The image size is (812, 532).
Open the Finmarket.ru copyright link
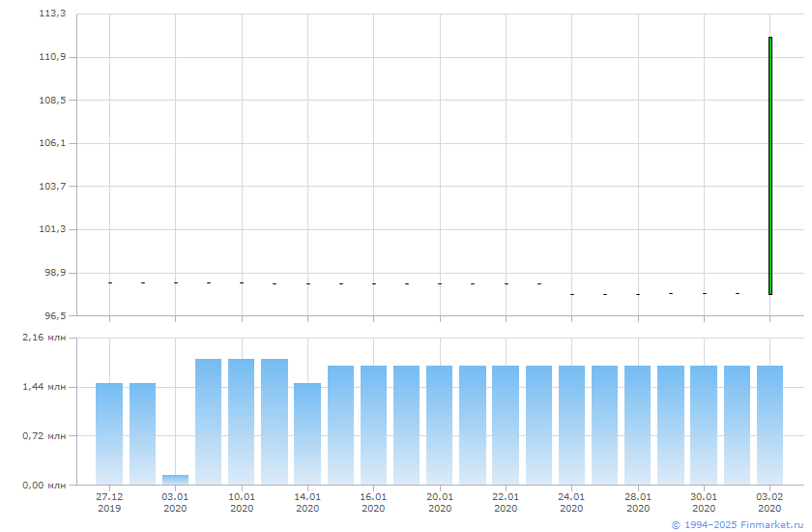point(737,525)
